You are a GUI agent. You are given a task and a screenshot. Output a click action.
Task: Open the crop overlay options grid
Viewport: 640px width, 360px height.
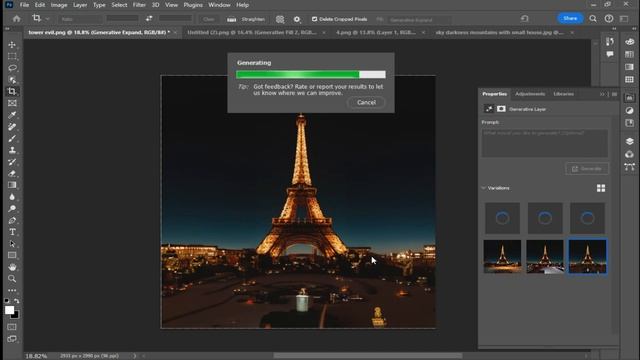click(280, 19)
